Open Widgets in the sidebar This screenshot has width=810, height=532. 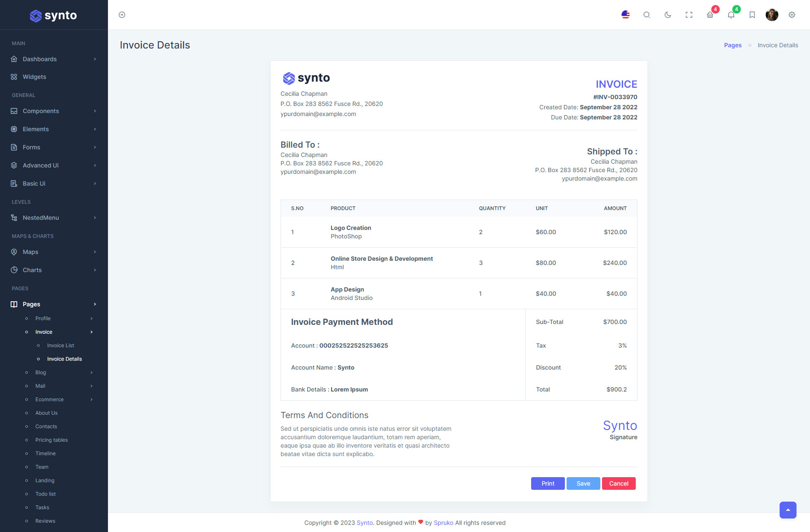[34, 77]
